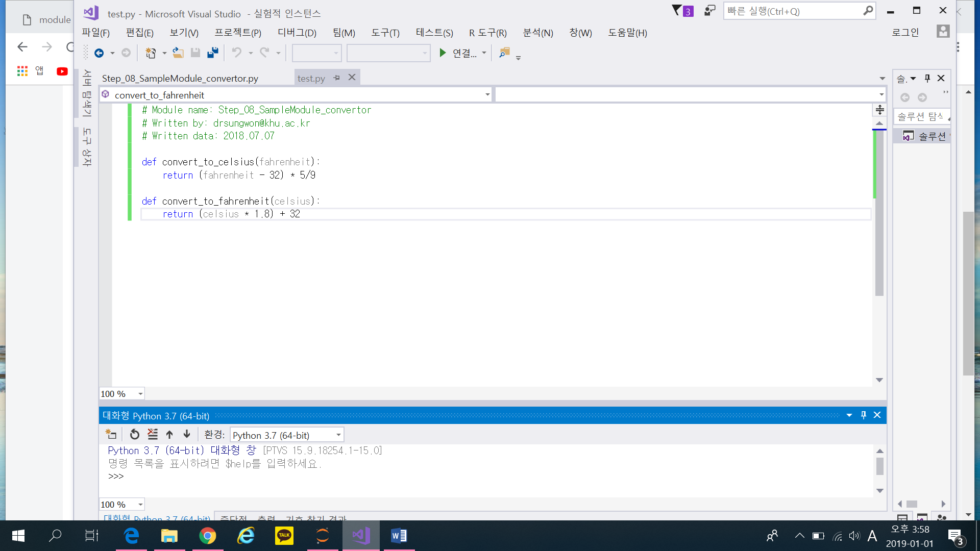Screen dimensions: 980x551
Task: Click 로그인 sign-in link
Action: pos(905,32)
